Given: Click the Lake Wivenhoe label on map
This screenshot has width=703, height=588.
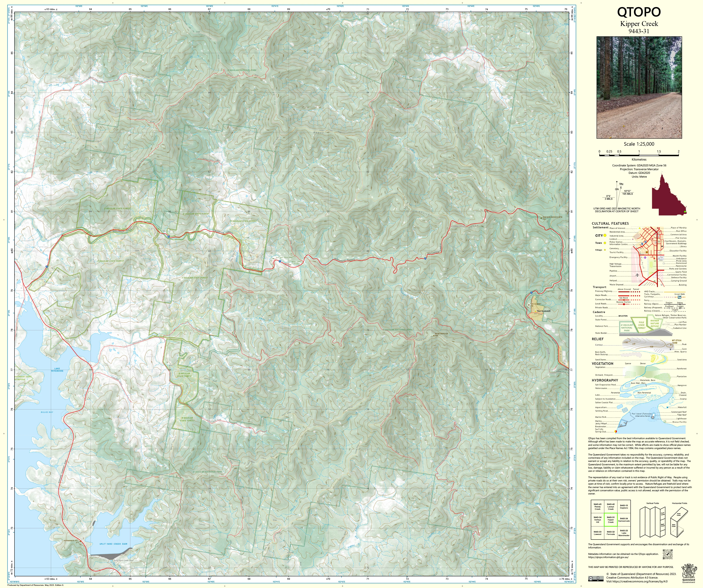Looking at the screenshot, I should click(57, 370).
